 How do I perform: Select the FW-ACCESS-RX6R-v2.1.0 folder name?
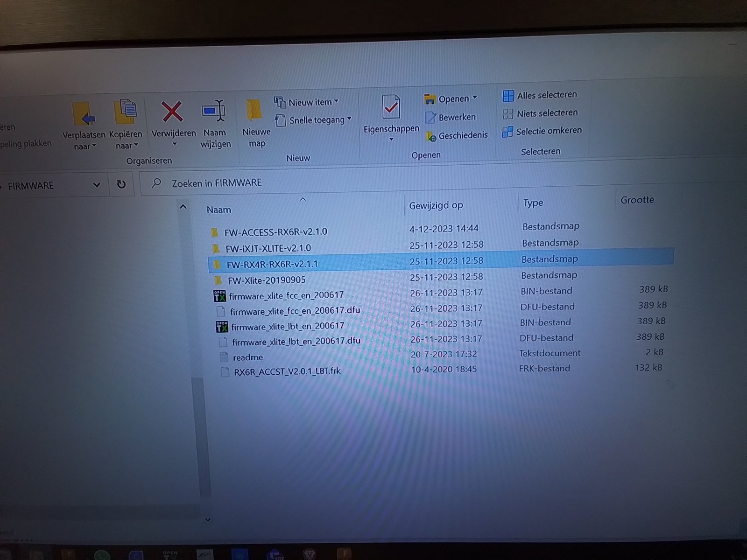[x=275, y=232]
